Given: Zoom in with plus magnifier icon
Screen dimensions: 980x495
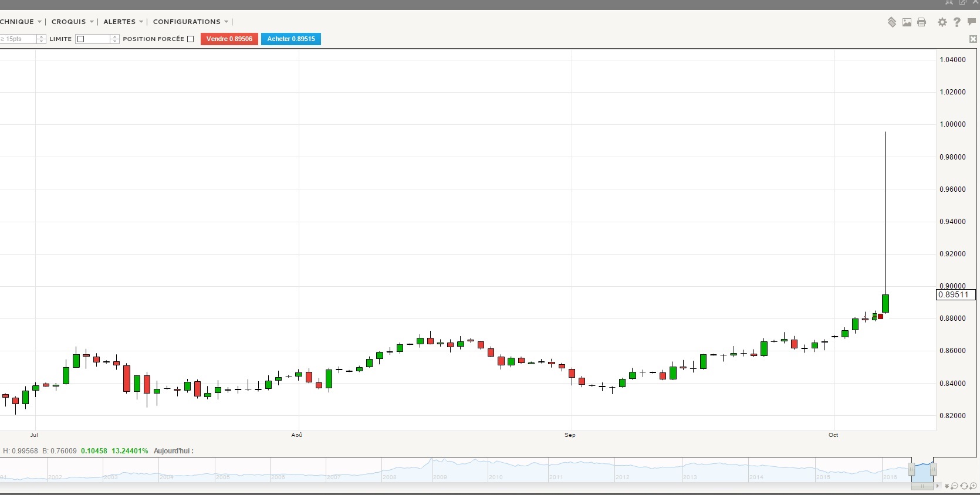Looking at the screenshot, I should (974, 486).
